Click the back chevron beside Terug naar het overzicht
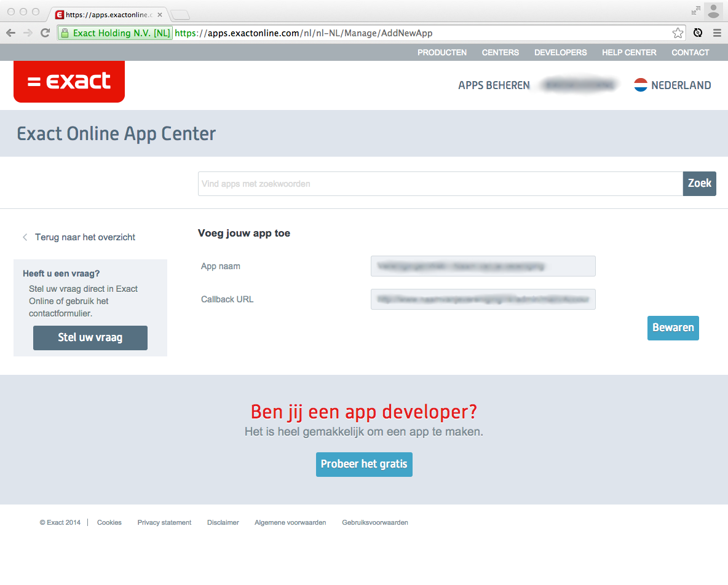 click(x=25, y=237)
